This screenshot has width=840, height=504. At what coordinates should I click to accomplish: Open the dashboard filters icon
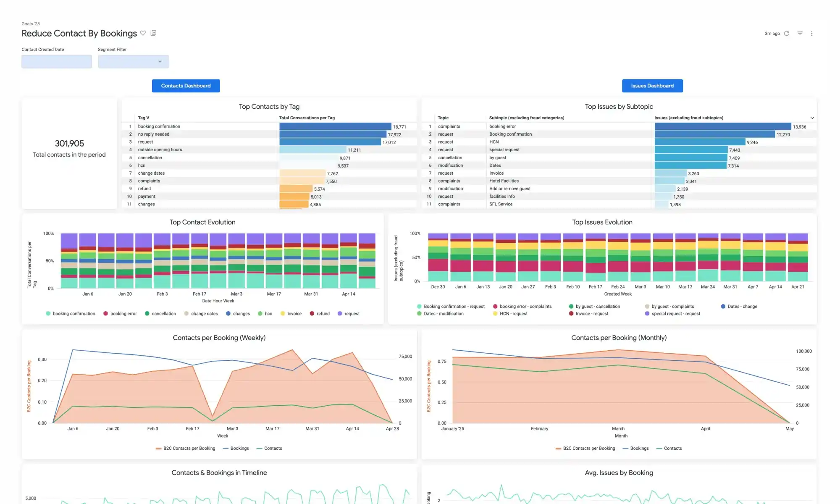tap(800, 34)
